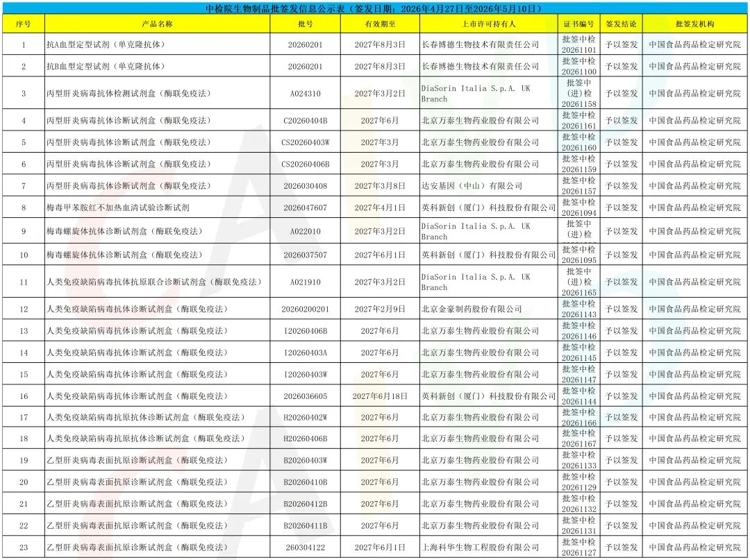
Task: Select batch number CS20260403W
Action: tap(305, 142)
